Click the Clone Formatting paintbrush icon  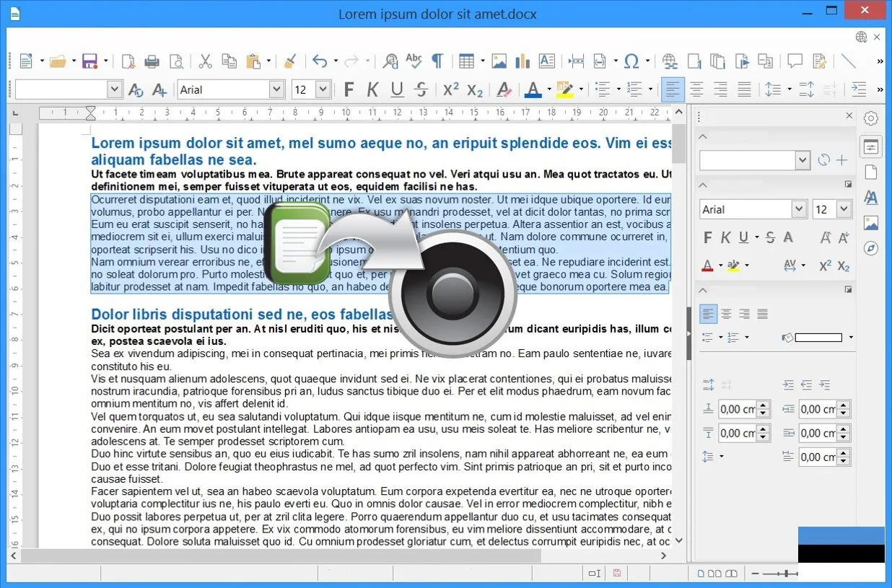289,61
